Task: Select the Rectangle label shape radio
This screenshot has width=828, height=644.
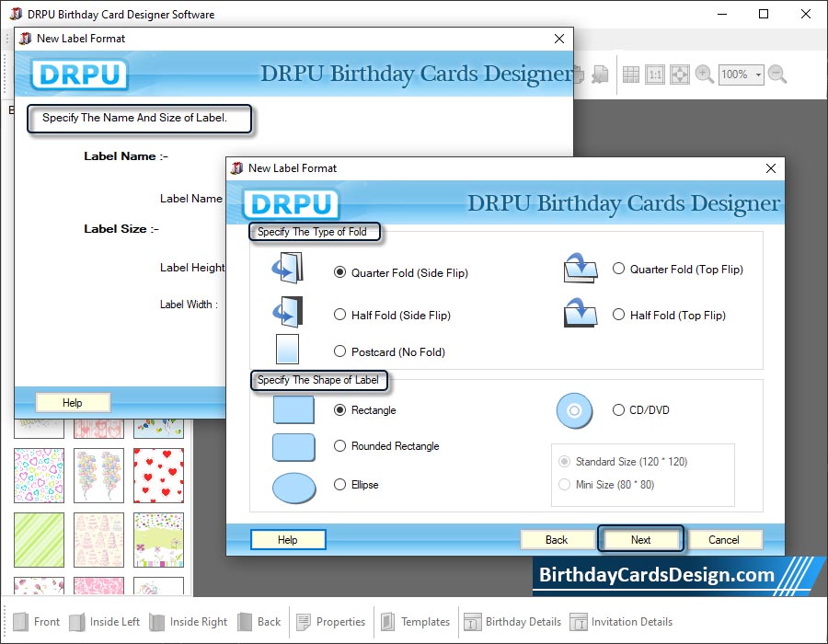Action: (x=340, y=409)
